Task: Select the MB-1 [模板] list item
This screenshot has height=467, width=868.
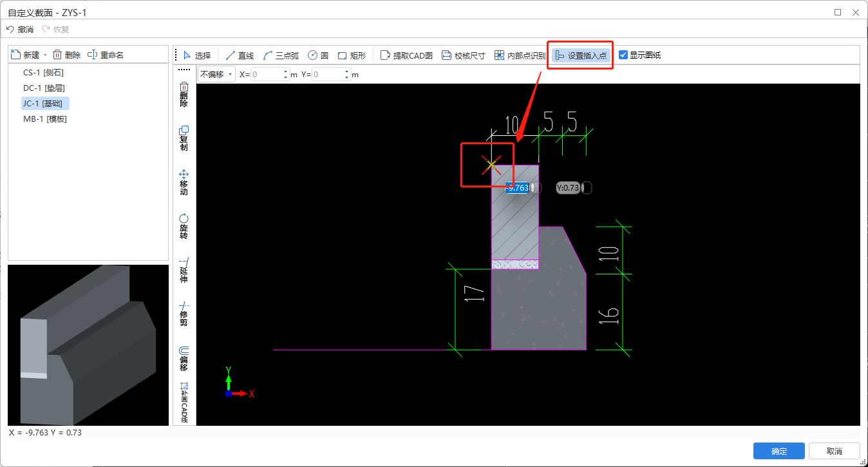Action: [45, 119]
